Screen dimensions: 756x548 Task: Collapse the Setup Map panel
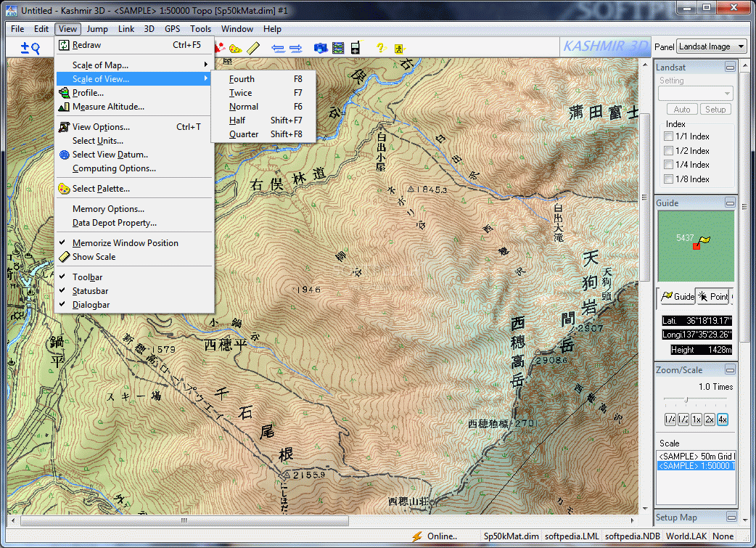[x=731, y=517]
